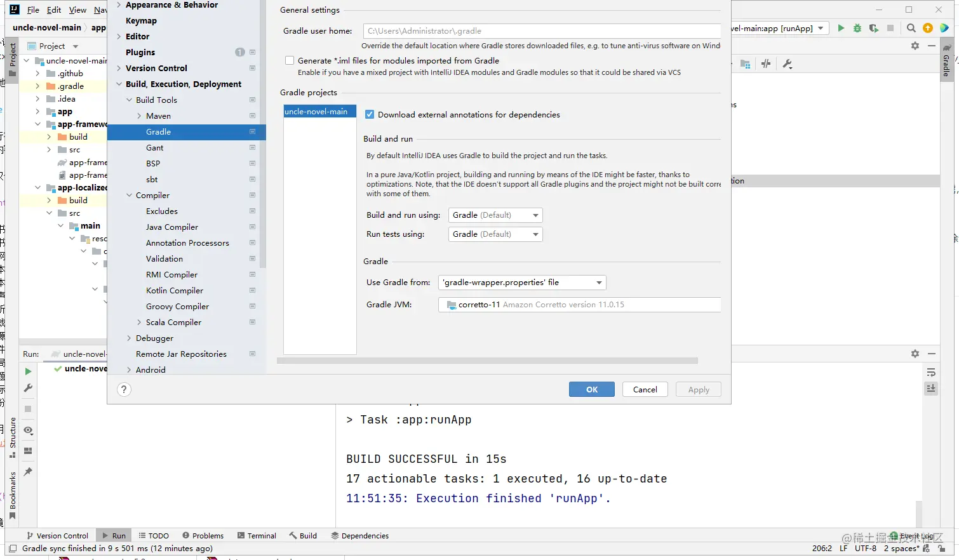Click the settings horizontal scrollbar
Screen dimensions: 959x560
[487, 361]
